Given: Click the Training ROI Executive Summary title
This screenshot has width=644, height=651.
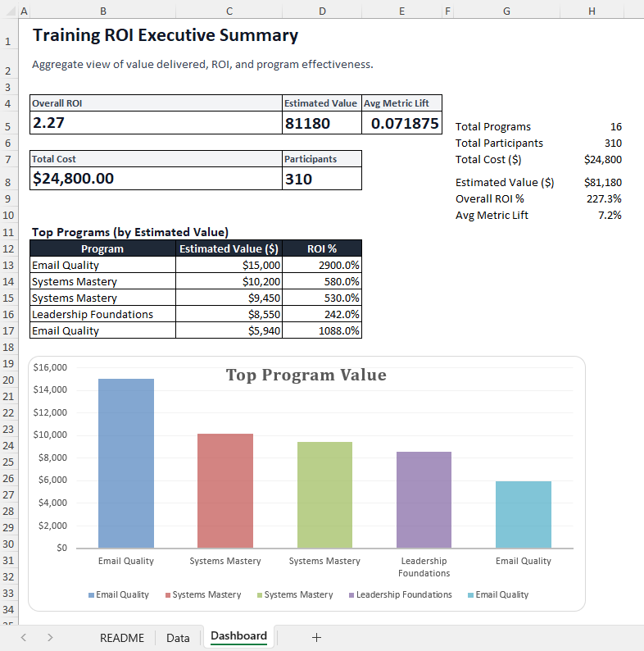Looking at the screenshot, I should coord(166,35).
